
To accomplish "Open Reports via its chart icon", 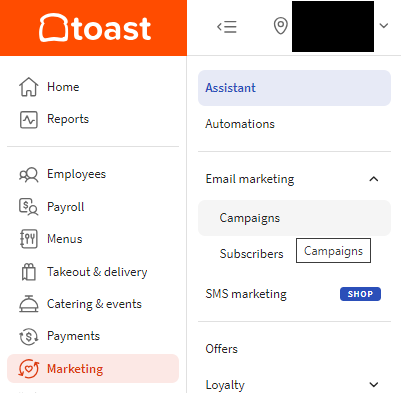I will pyautogui.click(x=29, y=120).
